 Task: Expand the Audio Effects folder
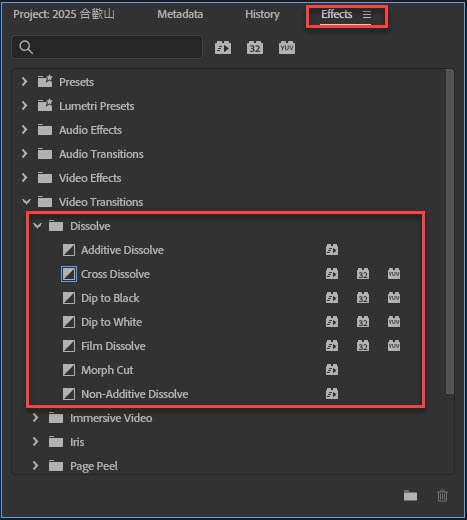[x=24, y=130]
